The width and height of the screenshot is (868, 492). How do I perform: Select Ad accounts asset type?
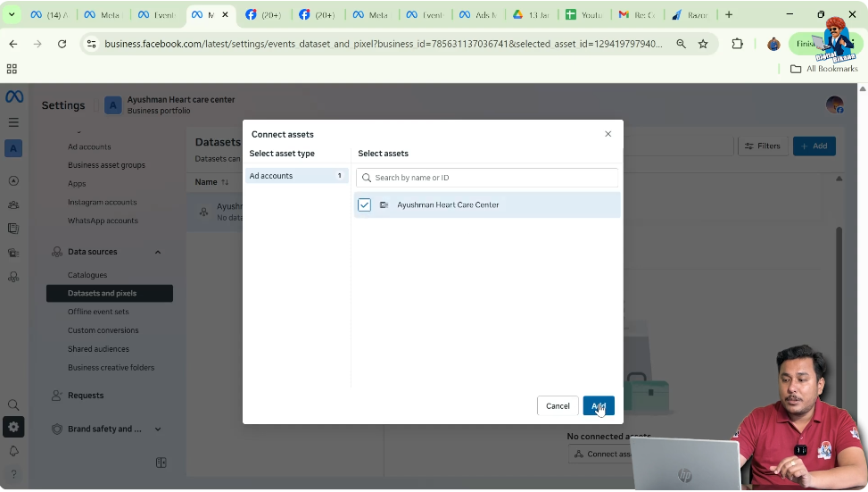297,176
